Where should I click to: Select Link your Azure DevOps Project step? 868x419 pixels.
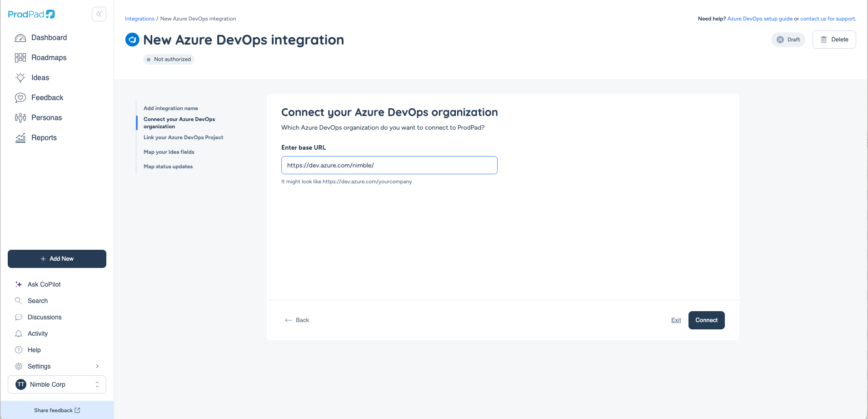[x=184, y=137]
